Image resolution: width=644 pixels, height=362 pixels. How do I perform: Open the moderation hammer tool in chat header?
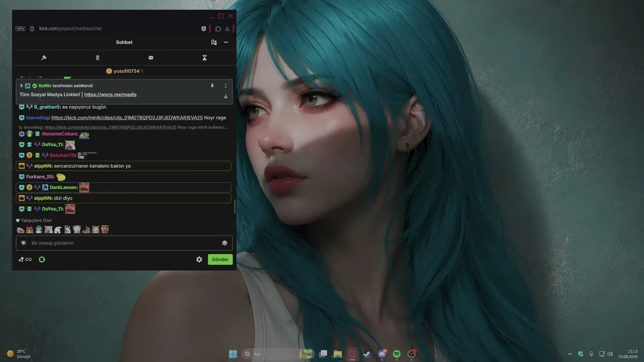[44, 58]
